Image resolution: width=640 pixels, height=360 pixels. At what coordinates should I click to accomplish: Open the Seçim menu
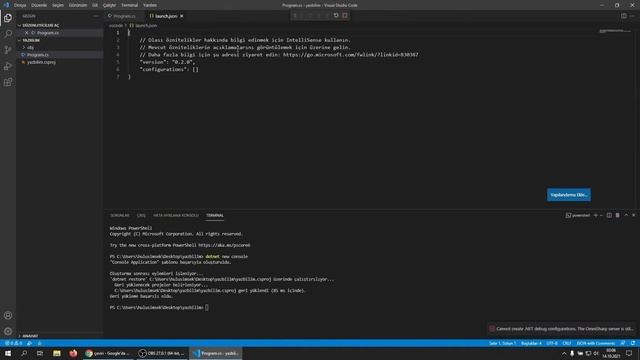click(x=58, y=5)
